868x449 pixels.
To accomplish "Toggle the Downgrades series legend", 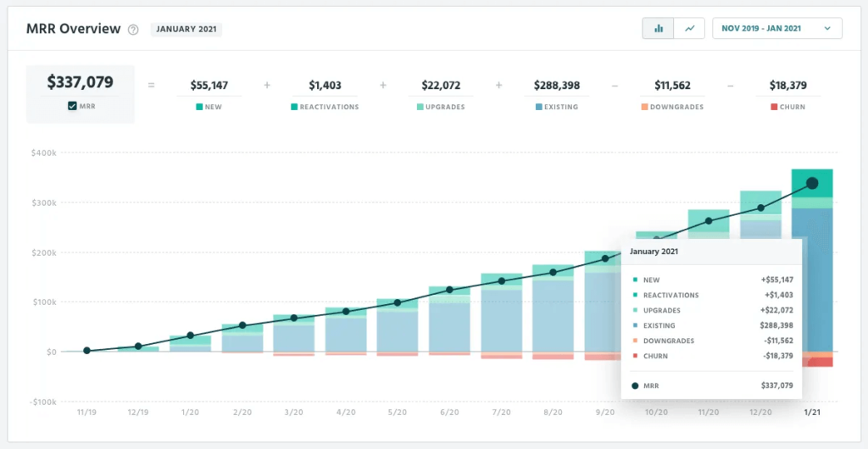I will [x=672, y=108].
